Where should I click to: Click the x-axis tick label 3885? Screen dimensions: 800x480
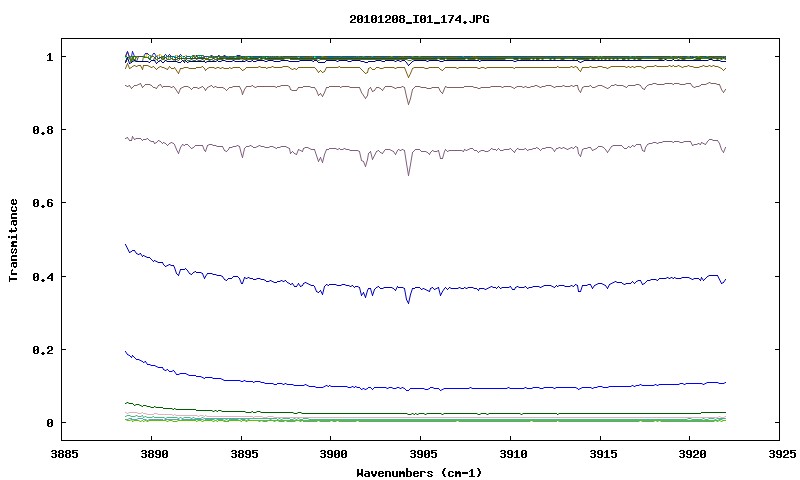pos(65,454)
